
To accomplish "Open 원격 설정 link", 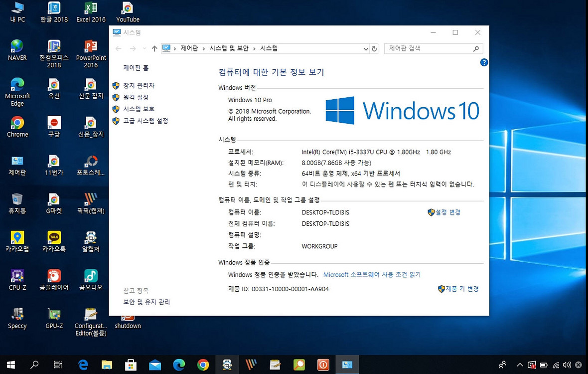I will click(136, 97).
